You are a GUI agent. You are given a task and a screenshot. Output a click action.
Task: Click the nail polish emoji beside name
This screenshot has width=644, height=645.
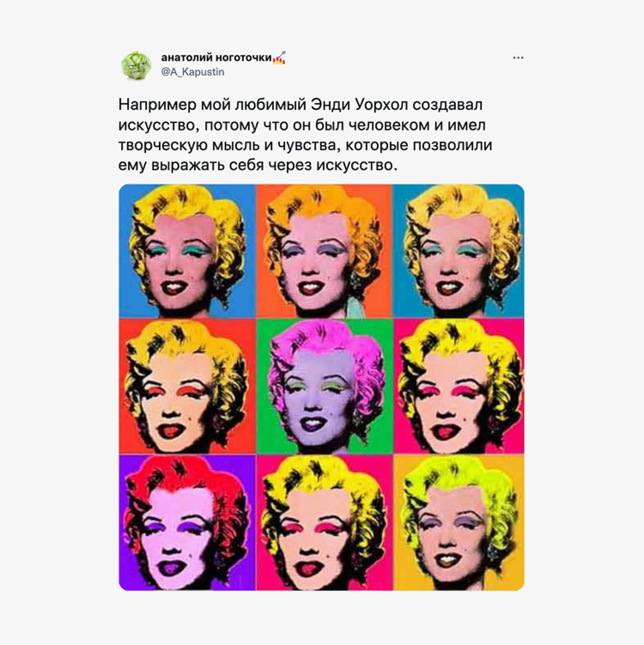[279, 57]
